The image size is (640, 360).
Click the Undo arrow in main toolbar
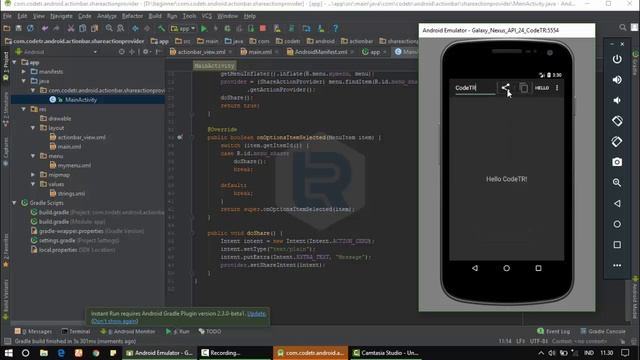coord(45,29)
